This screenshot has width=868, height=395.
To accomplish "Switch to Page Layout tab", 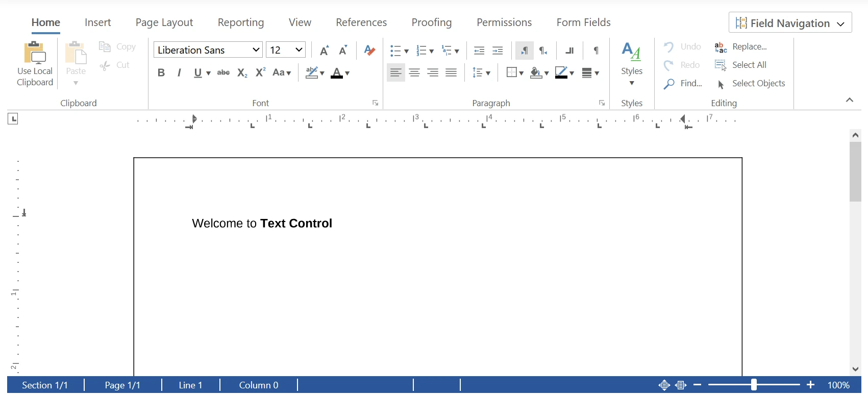I will (x=164, y=22).
